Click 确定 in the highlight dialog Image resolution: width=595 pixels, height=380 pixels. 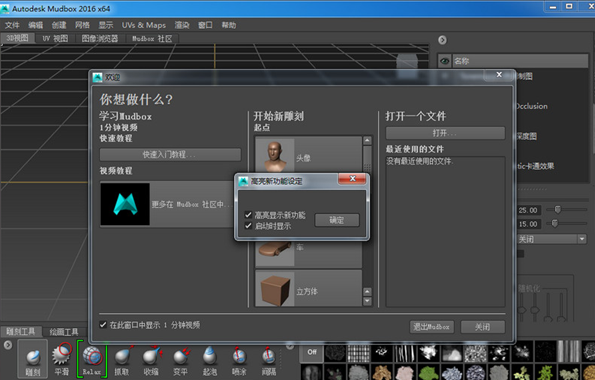(x=337, y=220)
